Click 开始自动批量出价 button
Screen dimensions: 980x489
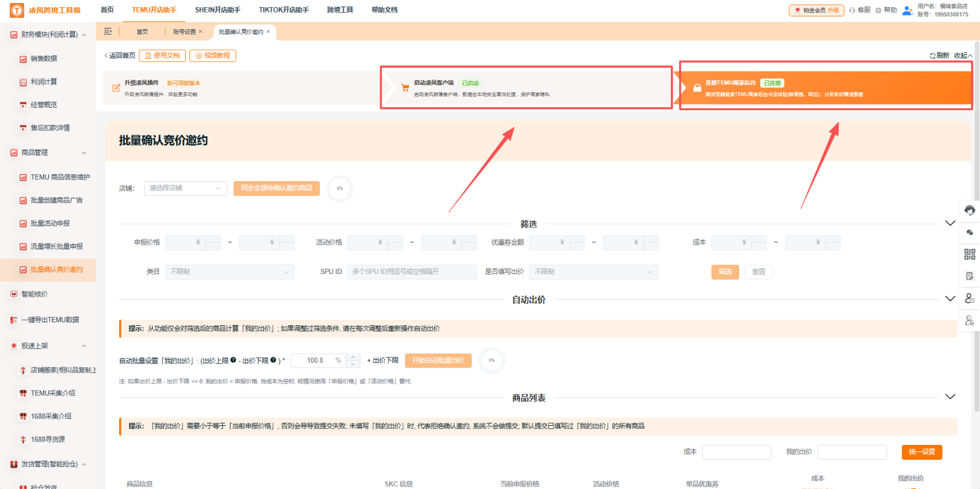(438, 360)
